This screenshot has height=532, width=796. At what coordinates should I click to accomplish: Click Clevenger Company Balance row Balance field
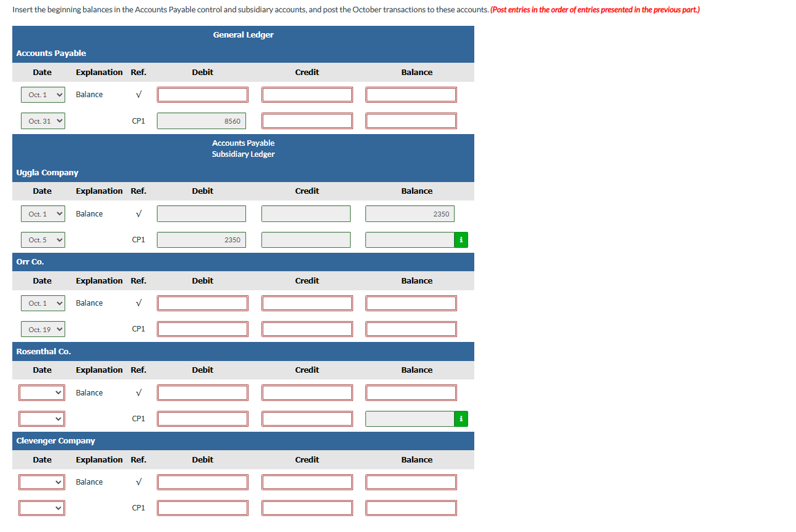411,482
